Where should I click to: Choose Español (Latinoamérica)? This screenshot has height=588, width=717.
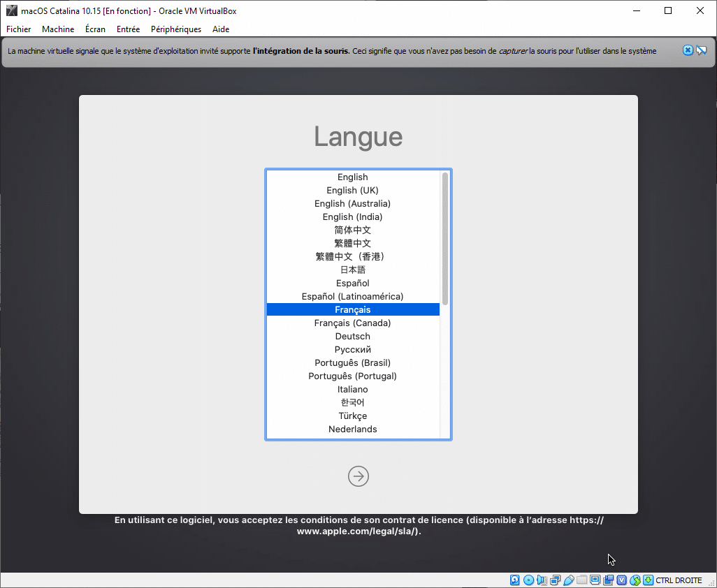point(352,296)
